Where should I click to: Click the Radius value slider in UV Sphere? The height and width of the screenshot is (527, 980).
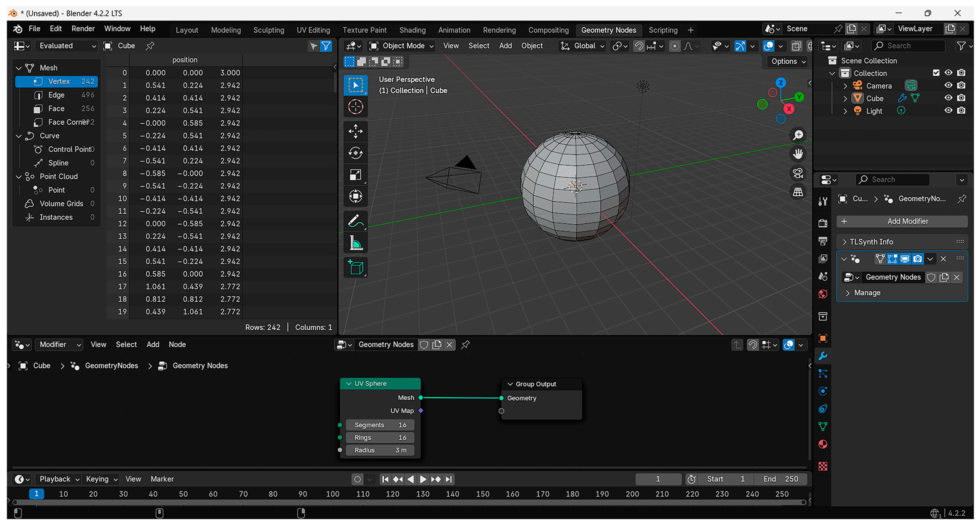380,450
